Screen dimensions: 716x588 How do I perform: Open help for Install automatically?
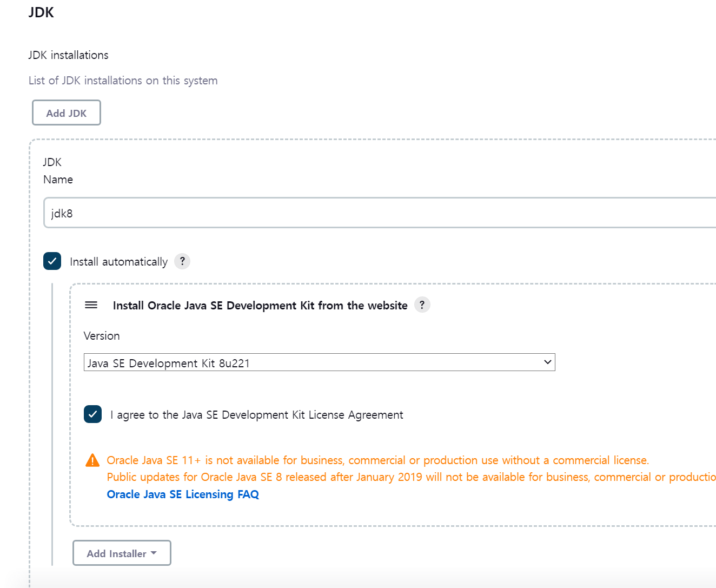(182, 261)
